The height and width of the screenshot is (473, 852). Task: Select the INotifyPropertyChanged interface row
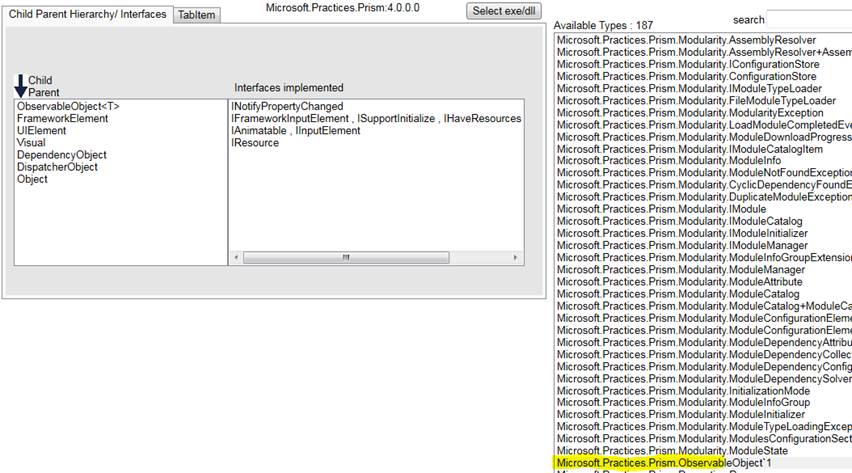tap(287, 107)
